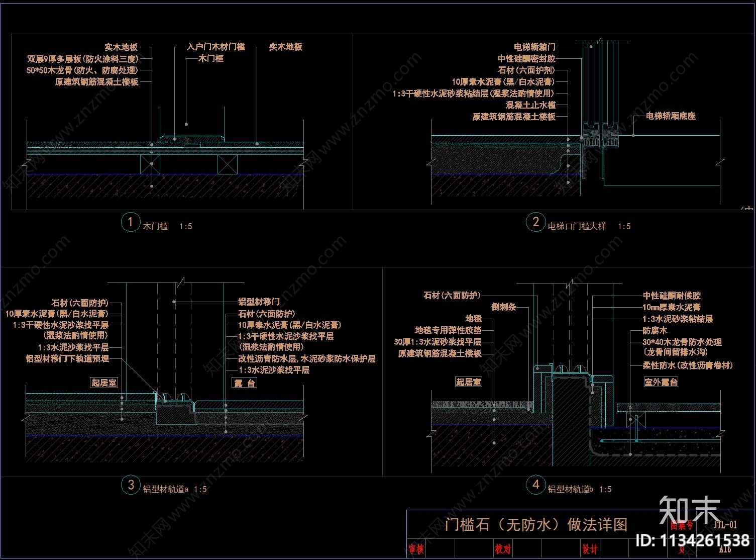Click the 石材(六面护剂) label in detail 2
The image size is (756, 560).
click(527, 70)
